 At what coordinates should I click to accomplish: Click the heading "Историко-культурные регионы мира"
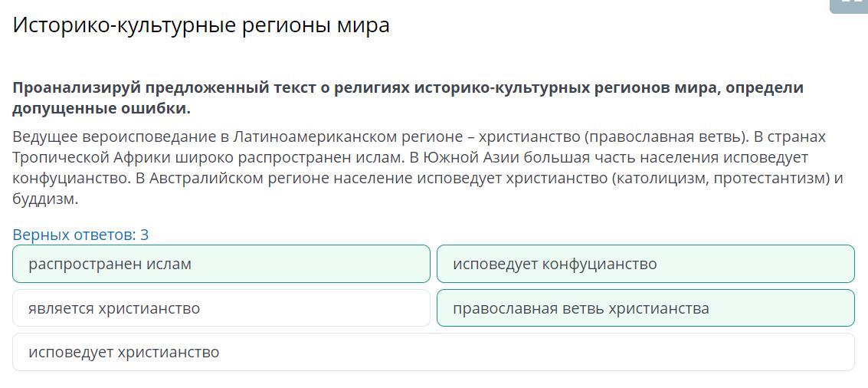click(x=201, y=25)
